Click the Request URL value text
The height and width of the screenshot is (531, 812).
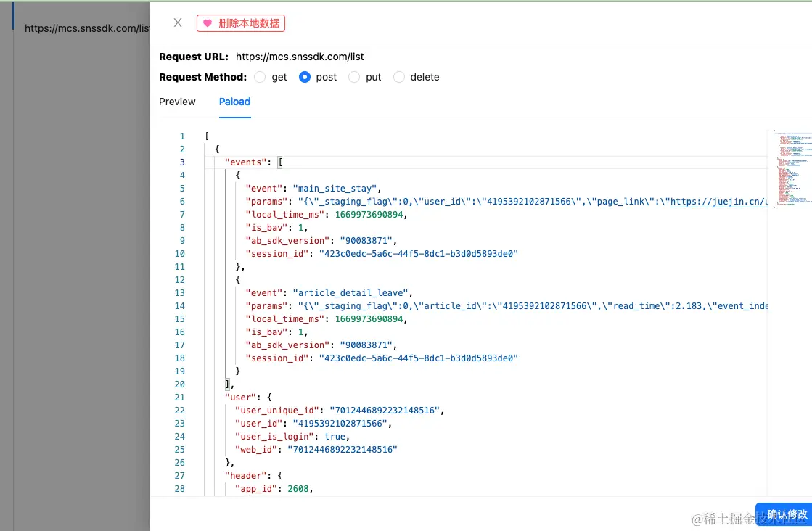point(300,57)
